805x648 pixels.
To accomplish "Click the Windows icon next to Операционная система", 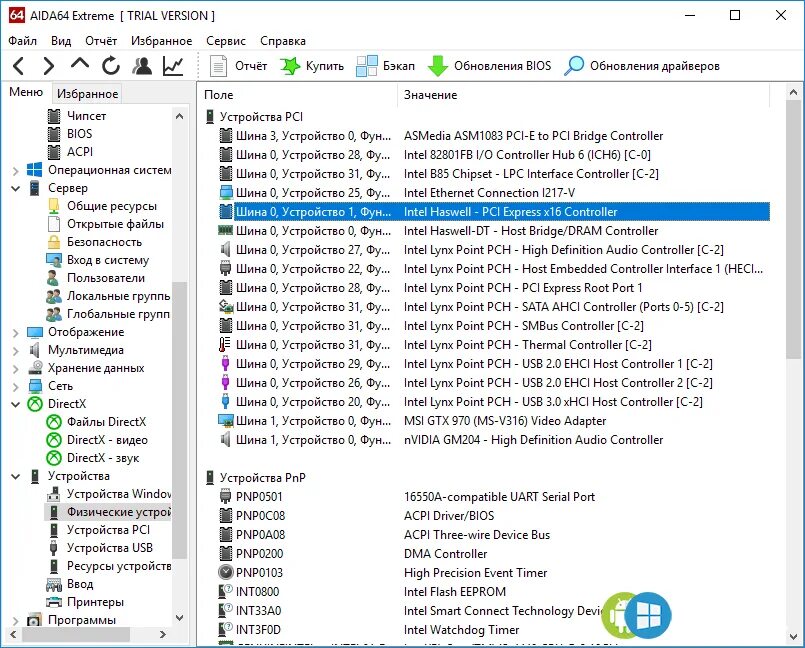I will point(34,170).
